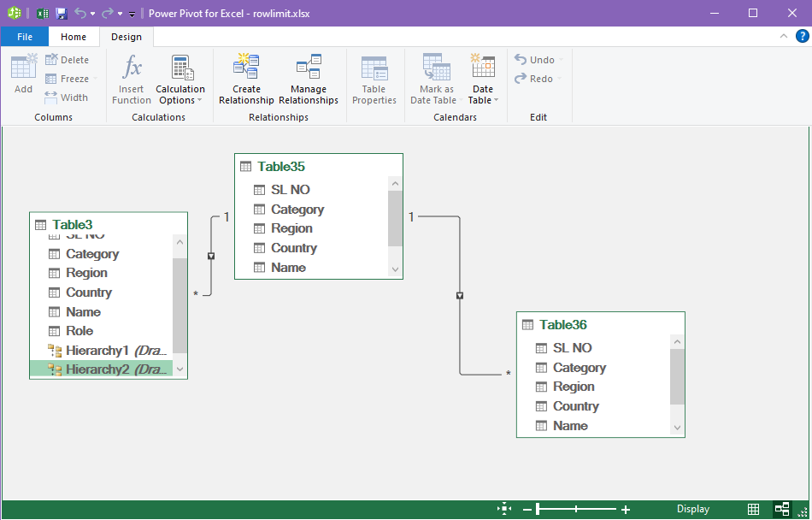This screenshot has width=812, height=520.
Task: Open Insert Function dialog
Action: [132, 80]
